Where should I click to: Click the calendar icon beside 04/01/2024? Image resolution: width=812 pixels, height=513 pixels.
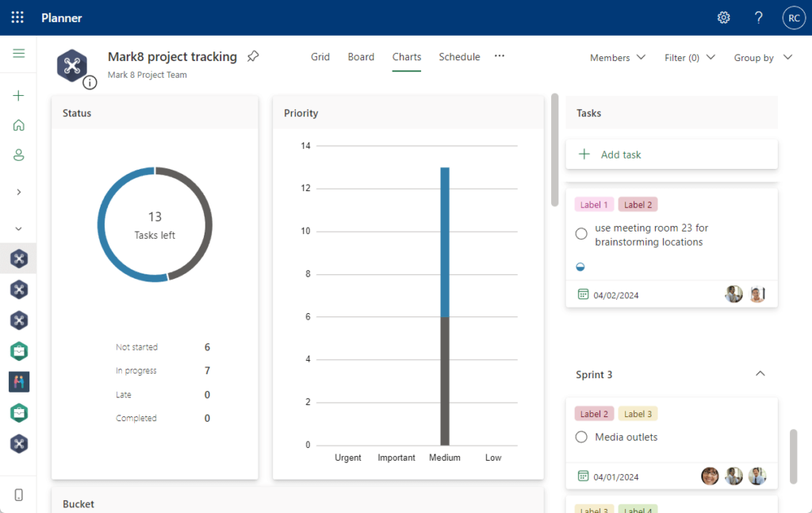click(x=583, y=476)
